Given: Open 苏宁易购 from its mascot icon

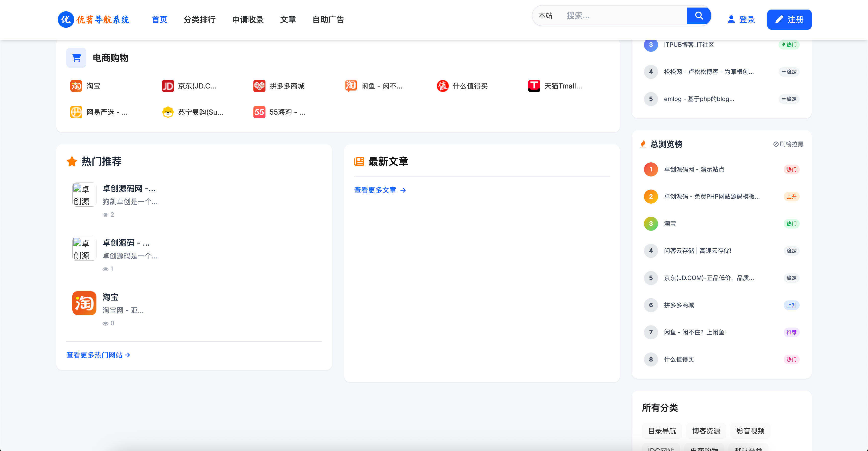Looking at the screenshot, I should pyautogui.click(x=168, y=112).
